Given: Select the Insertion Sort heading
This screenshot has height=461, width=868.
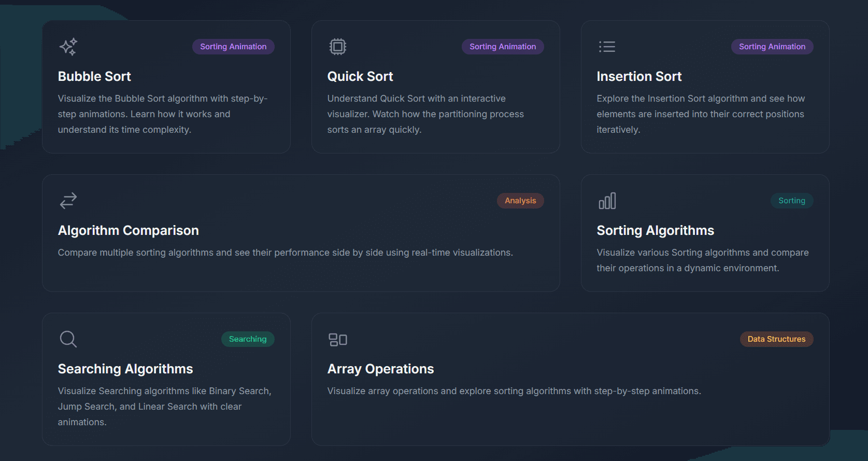Looking at the screenshot, I should click(639, 76).
